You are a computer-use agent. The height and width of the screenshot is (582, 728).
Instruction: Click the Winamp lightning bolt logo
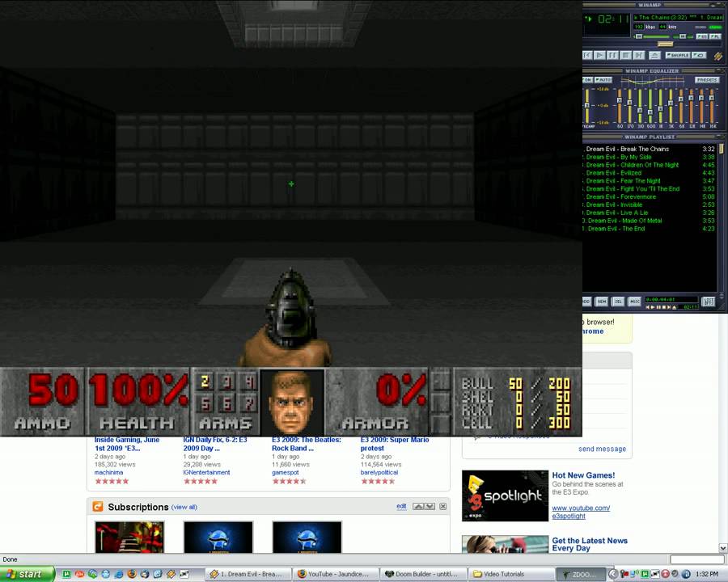point(718,56)
